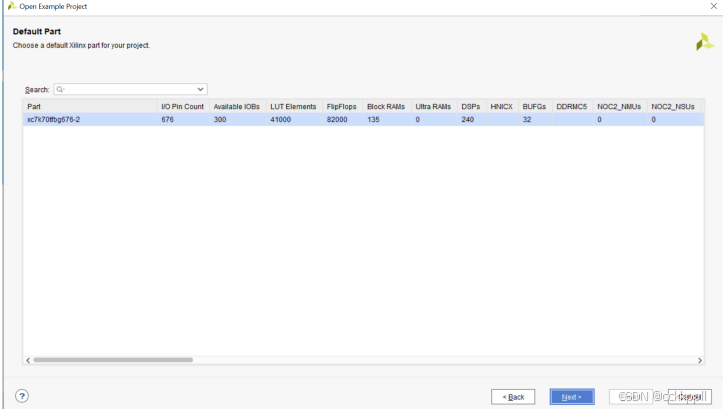Click the 41000 LUT elements cell

(294, 119)
